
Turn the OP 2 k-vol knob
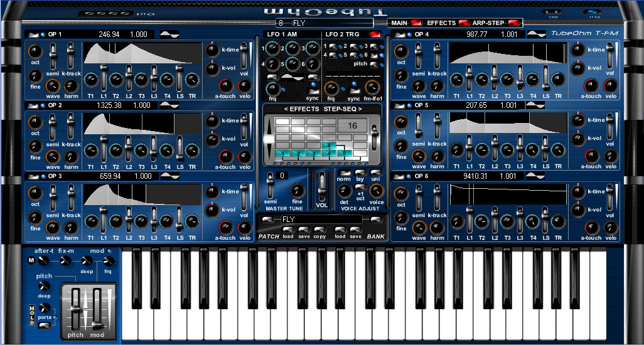click(212, 139)
